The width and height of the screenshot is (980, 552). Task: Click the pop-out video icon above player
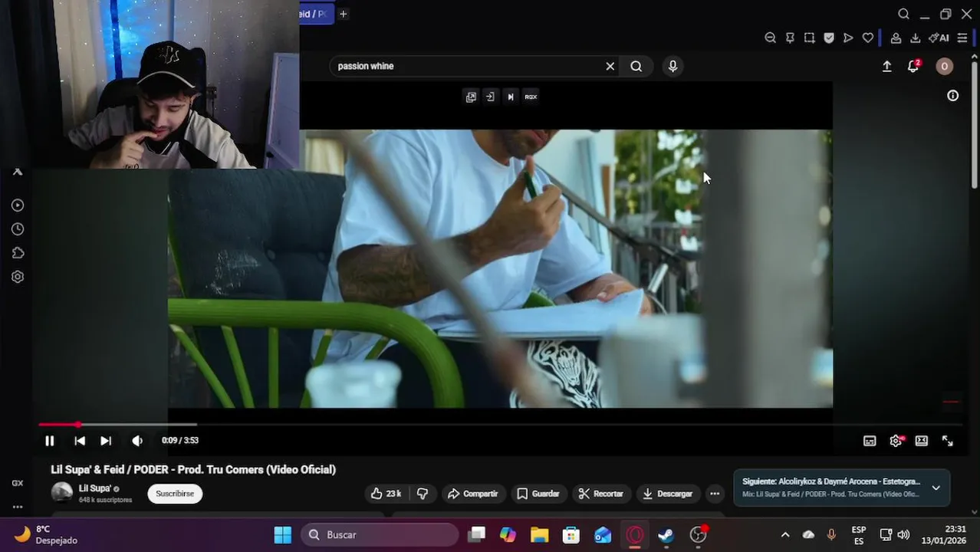coord(471,97)
